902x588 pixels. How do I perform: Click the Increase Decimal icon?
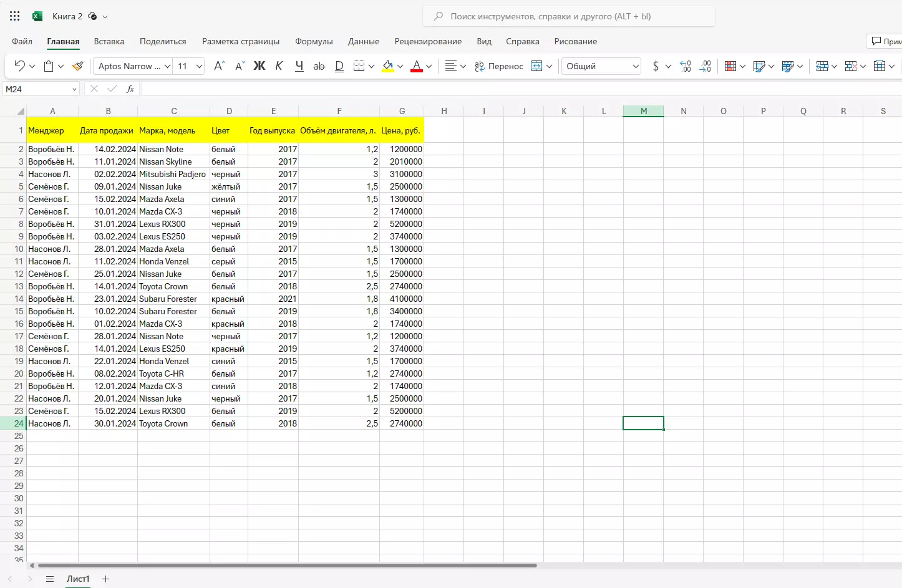(686, 66)
